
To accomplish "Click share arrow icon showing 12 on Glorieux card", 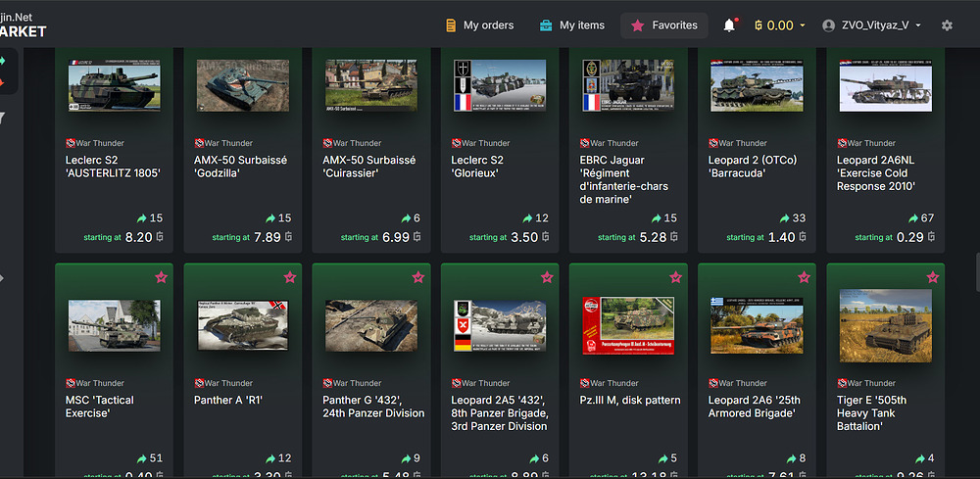I will [x=528, y=218].
